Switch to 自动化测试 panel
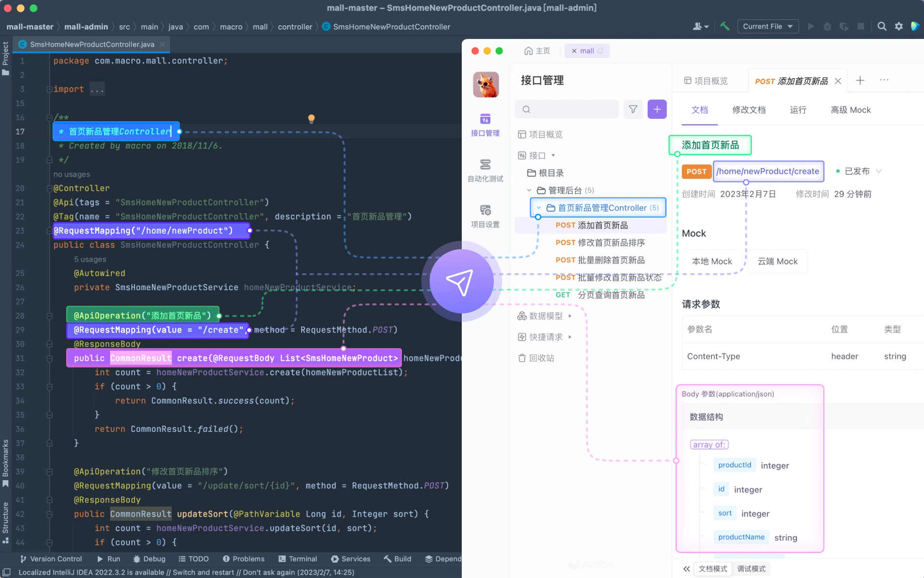 click(485, 169)
